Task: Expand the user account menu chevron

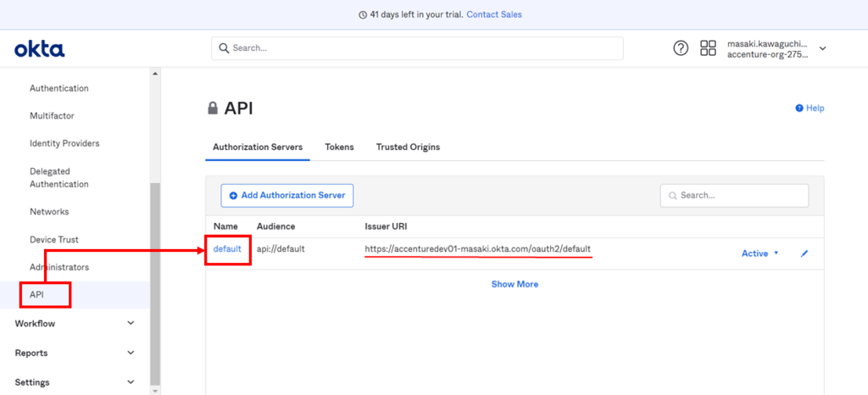Action: 822,48
